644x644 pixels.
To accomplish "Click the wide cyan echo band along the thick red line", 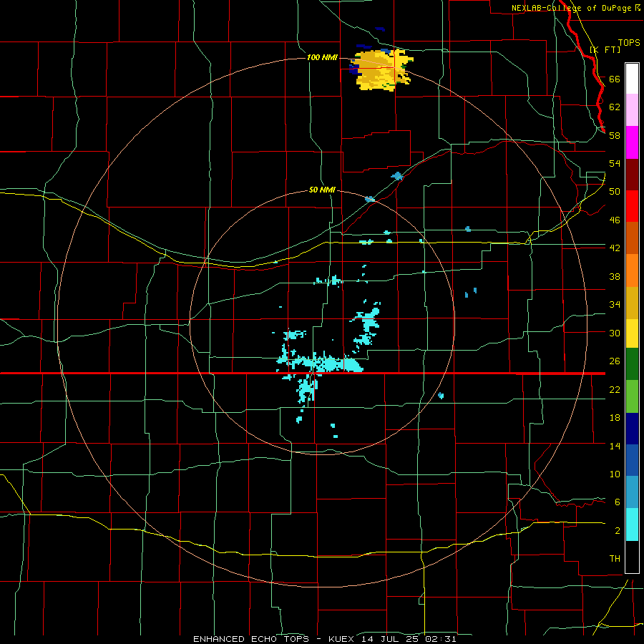I will click(321, 363).
